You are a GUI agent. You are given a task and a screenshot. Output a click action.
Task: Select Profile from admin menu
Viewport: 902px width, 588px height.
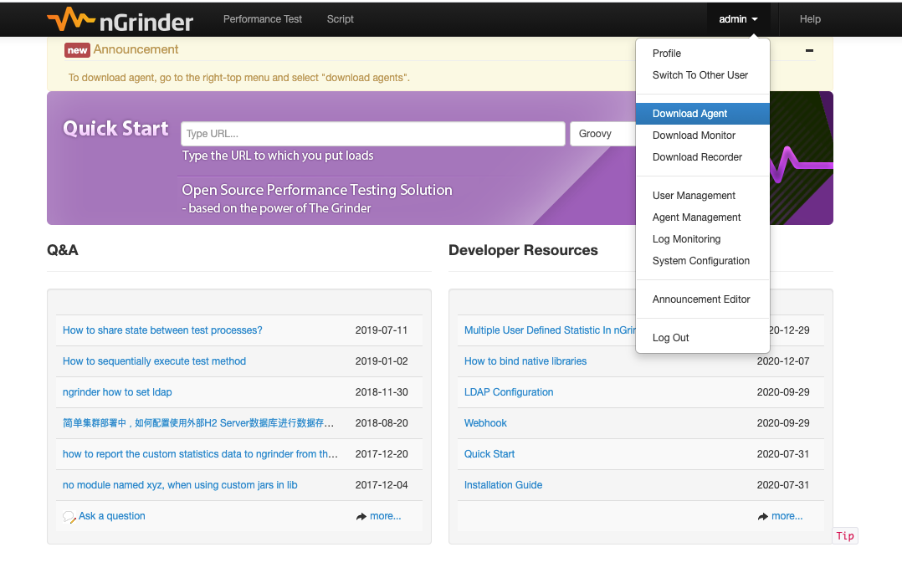coord(702,54)
